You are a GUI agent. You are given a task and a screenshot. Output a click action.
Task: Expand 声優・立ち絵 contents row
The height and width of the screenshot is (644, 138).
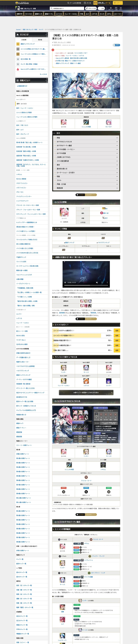[86, 184]
